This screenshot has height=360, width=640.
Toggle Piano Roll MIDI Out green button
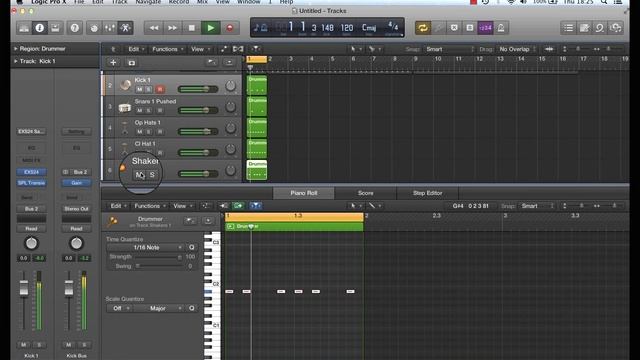coord(238,206)
